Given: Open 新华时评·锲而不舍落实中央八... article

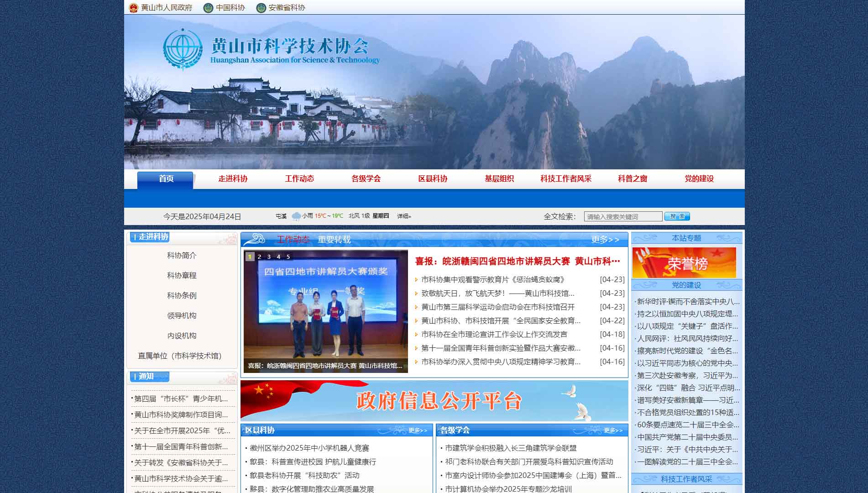Looking at the screenshot, I should click(687, 302).
